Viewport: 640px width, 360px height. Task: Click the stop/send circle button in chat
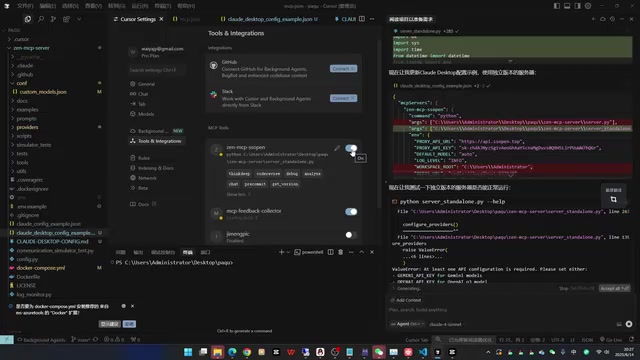click(629, 324)
